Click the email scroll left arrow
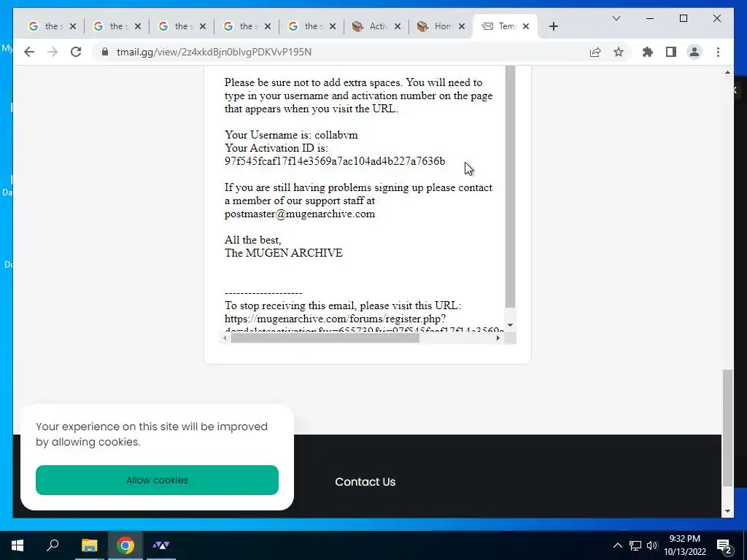The height and width of the screenshot is (560, 747). click(225, 338)
